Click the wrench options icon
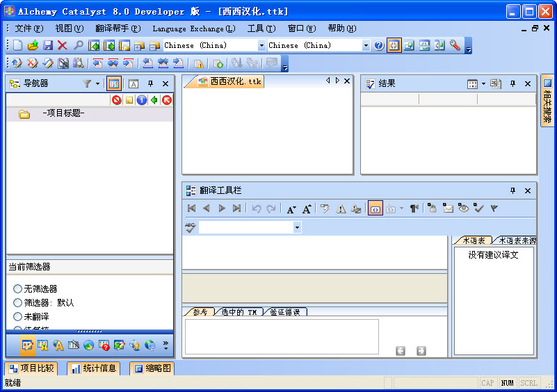 click(455, 45)
